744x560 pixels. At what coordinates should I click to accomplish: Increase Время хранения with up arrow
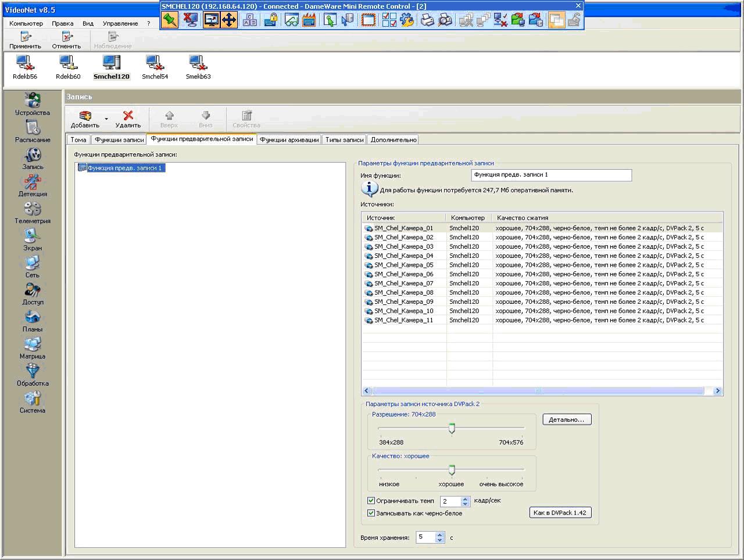pyautogui.click(x=440, y=535)
